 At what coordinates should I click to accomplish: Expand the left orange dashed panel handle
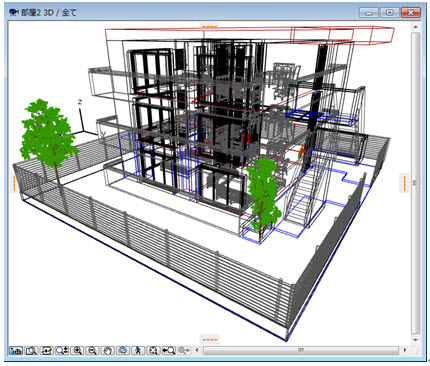pyautogui.click(x=14, y=183)
